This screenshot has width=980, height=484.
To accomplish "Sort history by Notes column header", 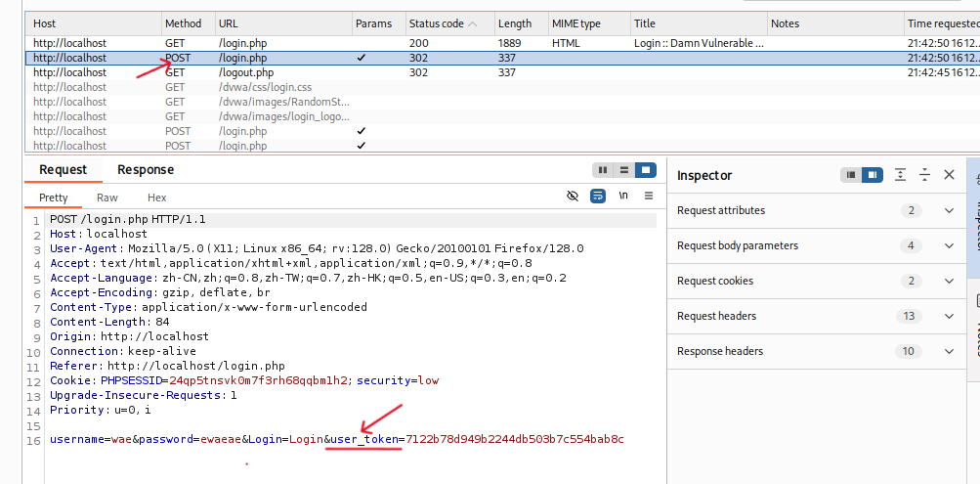I will pos(835,23).
